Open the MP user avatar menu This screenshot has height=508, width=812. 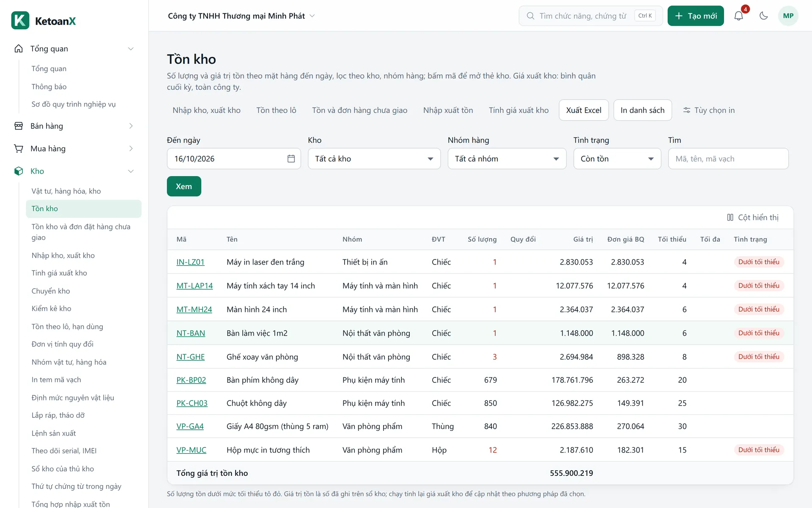788,16
